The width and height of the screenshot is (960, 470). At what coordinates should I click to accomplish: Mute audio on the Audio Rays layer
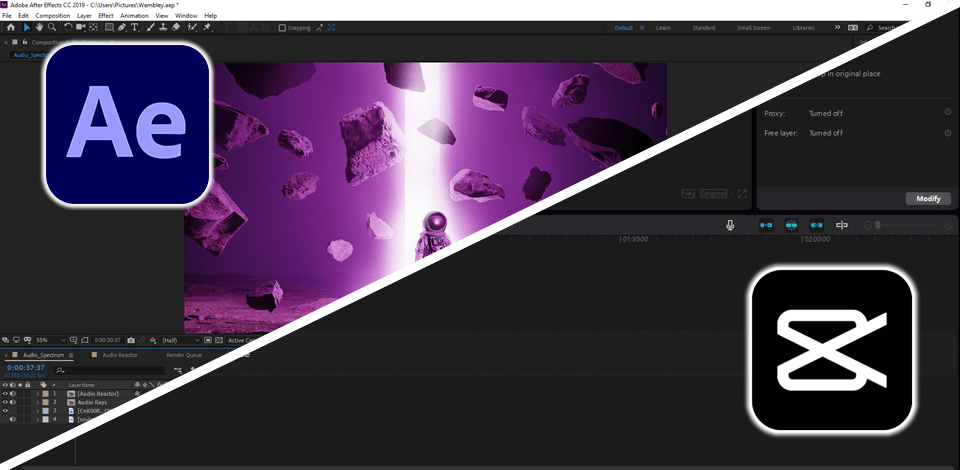point(12,402)
